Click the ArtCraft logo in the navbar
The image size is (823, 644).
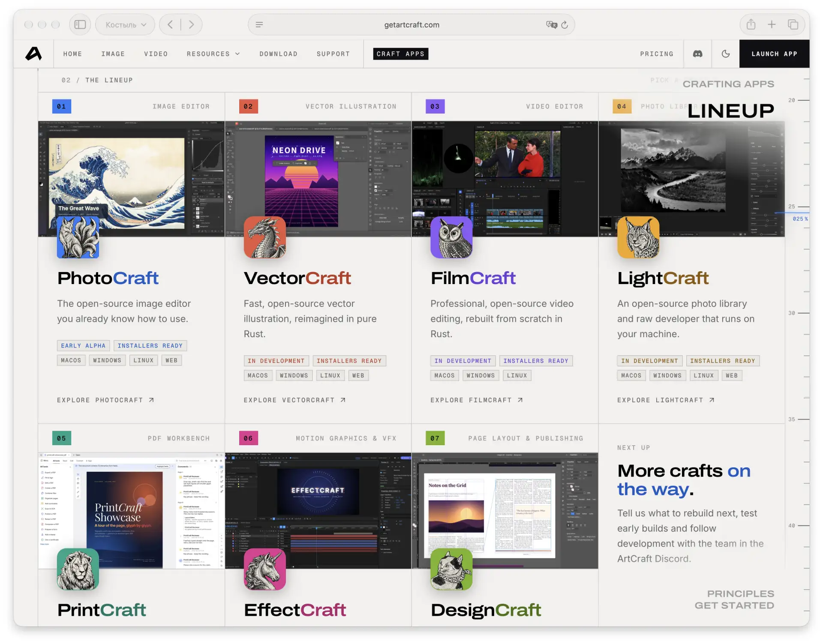coord(33,54)
